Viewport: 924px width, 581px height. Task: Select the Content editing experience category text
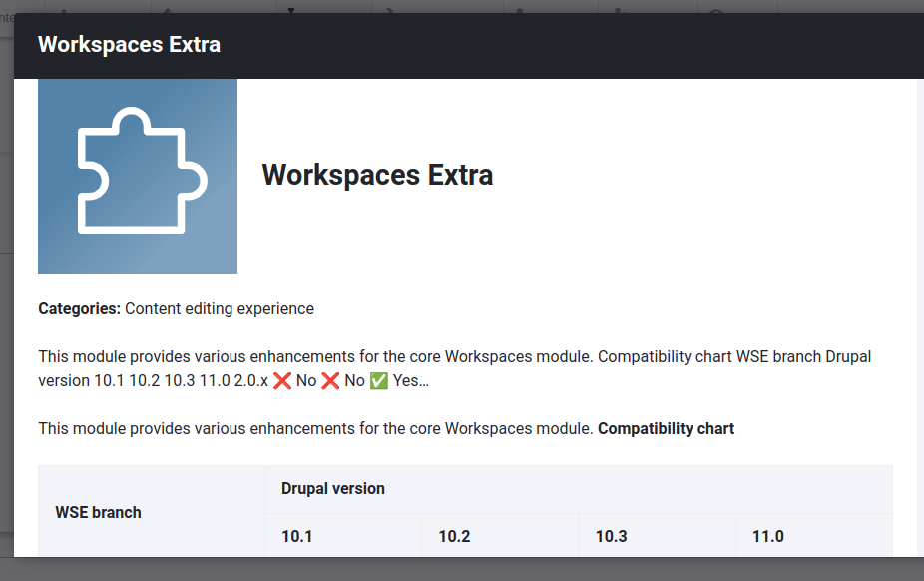220,309
